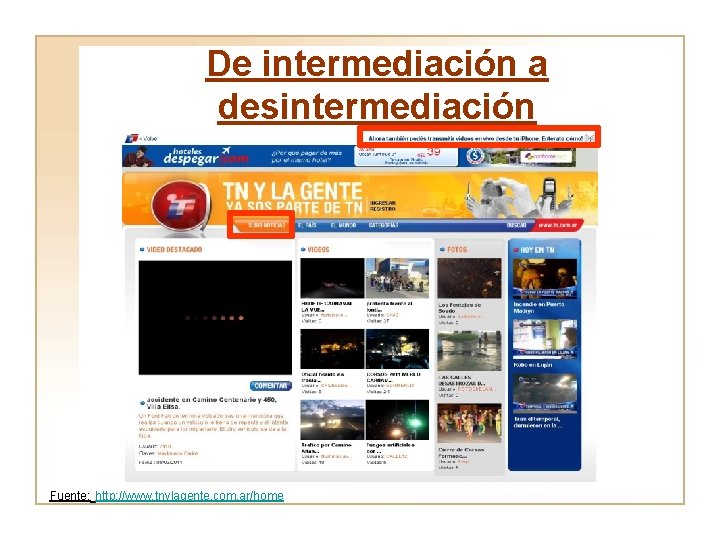Click the Fotos section heading
Viewport: 720px width, 540px height.
coord(457,249)
